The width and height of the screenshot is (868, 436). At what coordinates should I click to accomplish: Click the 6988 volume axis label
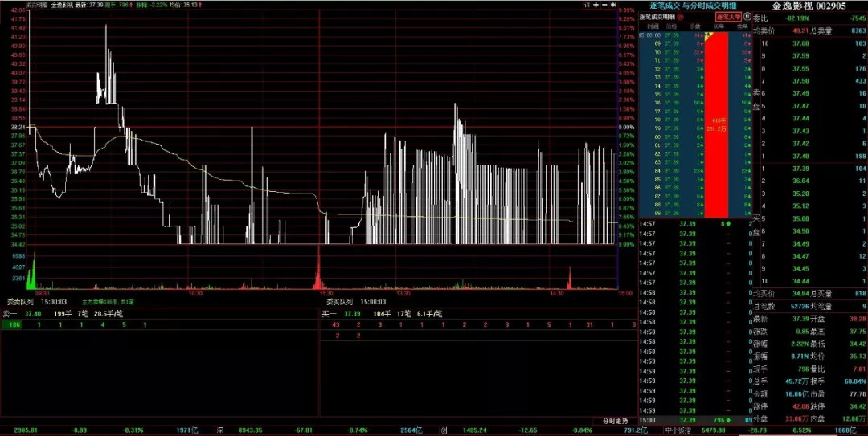pos(18,257)
